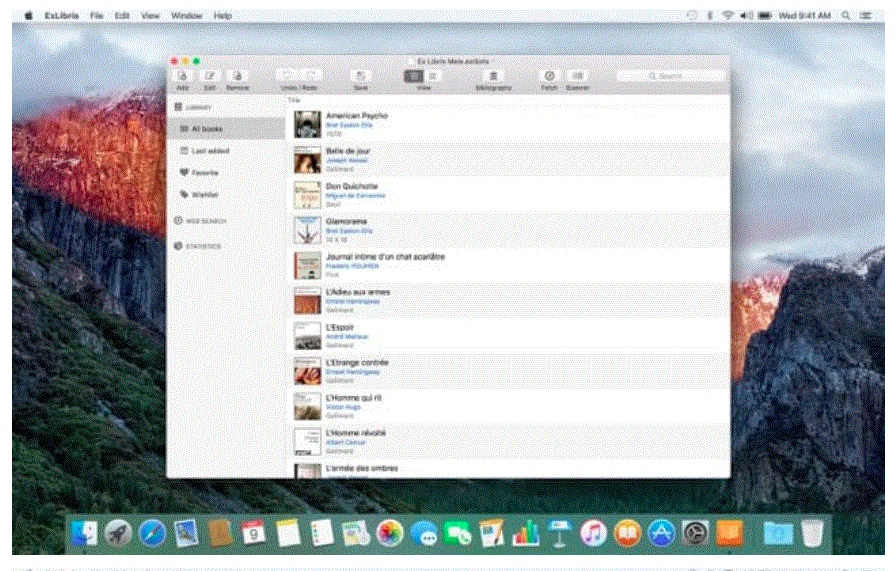Open Launchpad from the Dock
This screenshot has height=571, width=896.
tap(118, 533)
